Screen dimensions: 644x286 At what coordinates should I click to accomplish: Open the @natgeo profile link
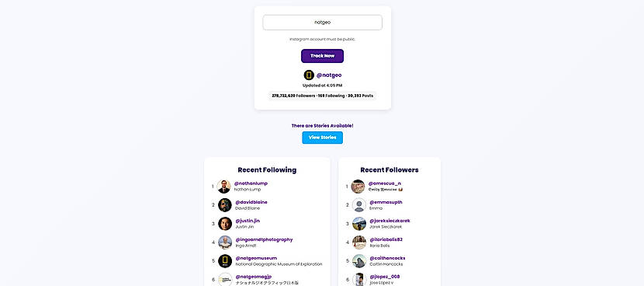click(329, 75)
